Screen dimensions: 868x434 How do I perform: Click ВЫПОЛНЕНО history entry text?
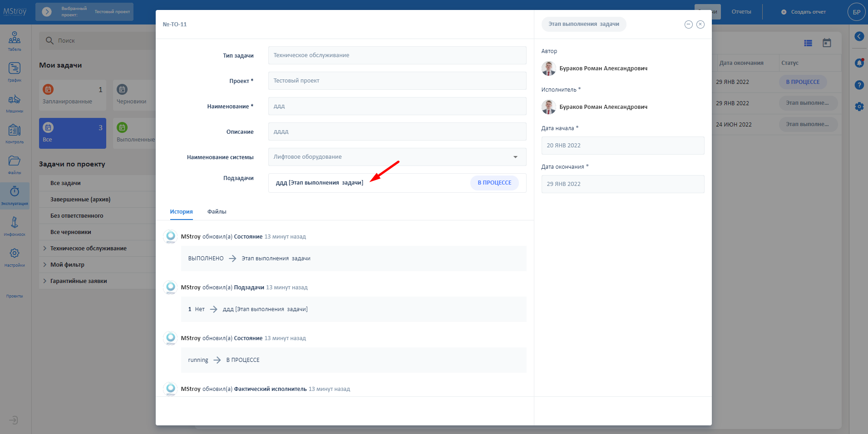tap(206, 258)
